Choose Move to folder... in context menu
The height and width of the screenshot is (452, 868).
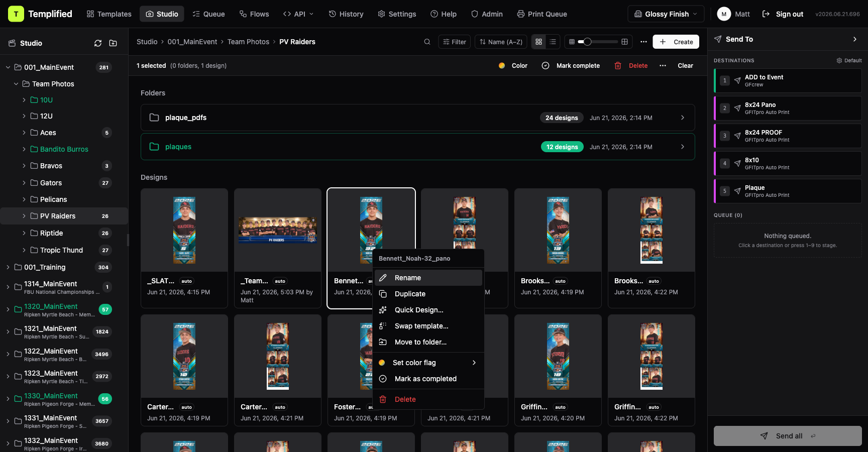coord(428,342)
